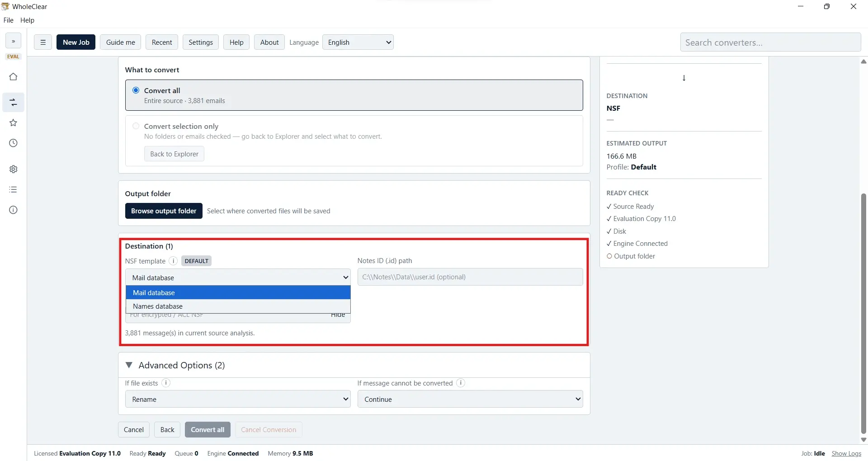
Task: Open the If file exists Rename dropdown
Action: 238,399
